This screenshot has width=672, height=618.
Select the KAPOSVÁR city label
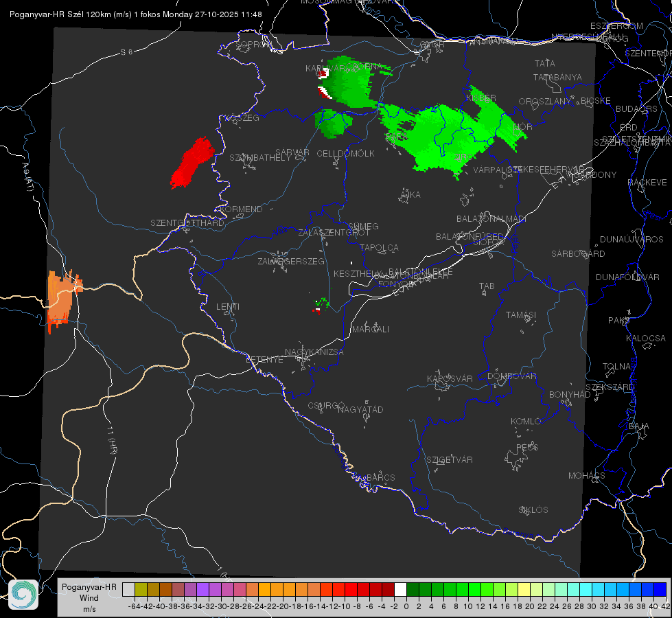point(450,378)
